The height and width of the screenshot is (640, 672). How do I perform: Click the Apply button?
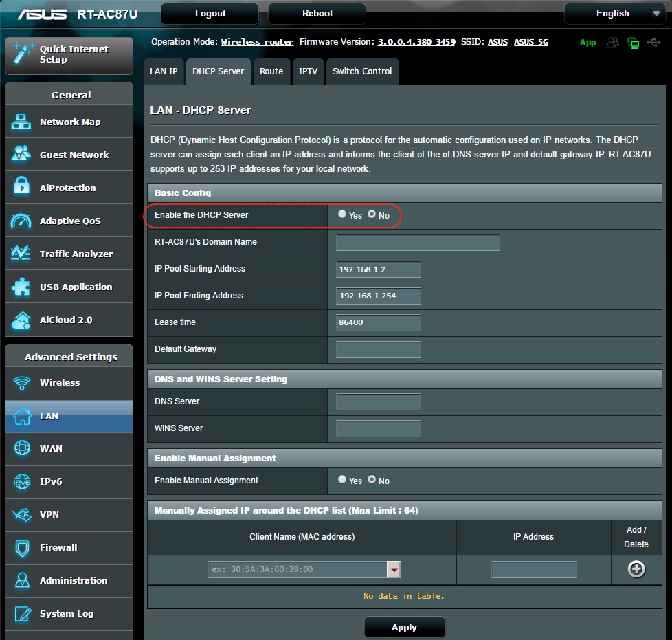[x=404, y=627]
